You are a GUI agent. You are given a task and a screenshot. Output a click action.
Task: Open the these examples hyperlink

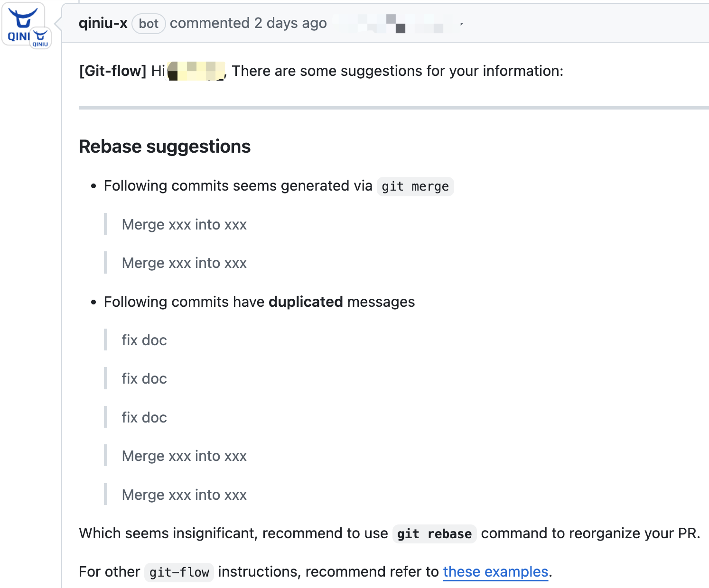tap(495, 572)
